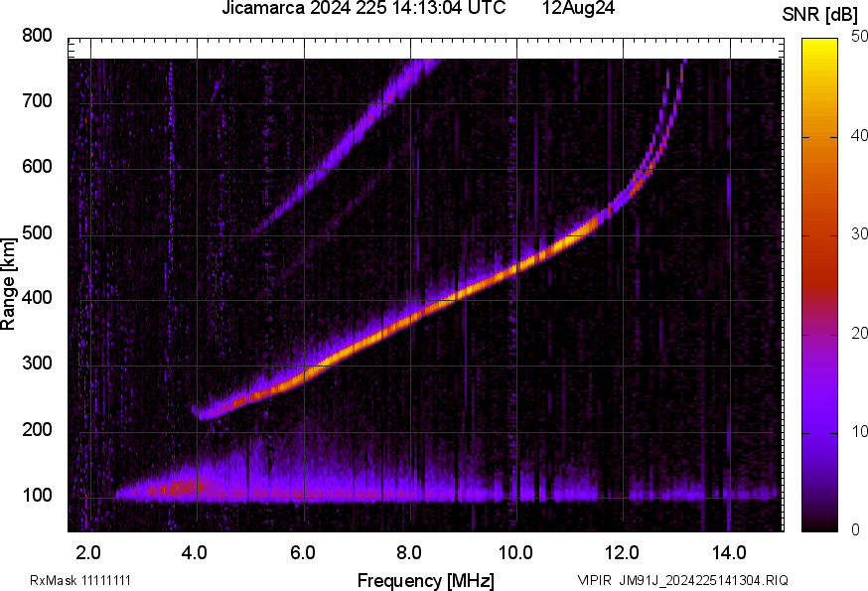Click the y-axis tick label '500'

point(37,232)
